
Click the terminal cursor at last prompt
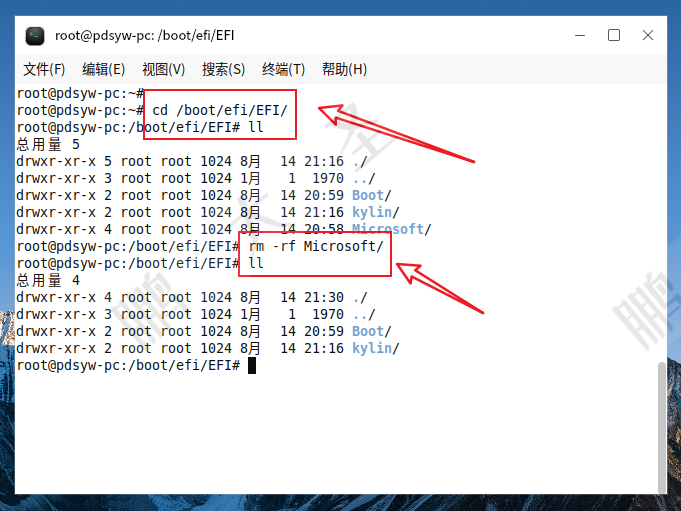click(x=252, y=365)
